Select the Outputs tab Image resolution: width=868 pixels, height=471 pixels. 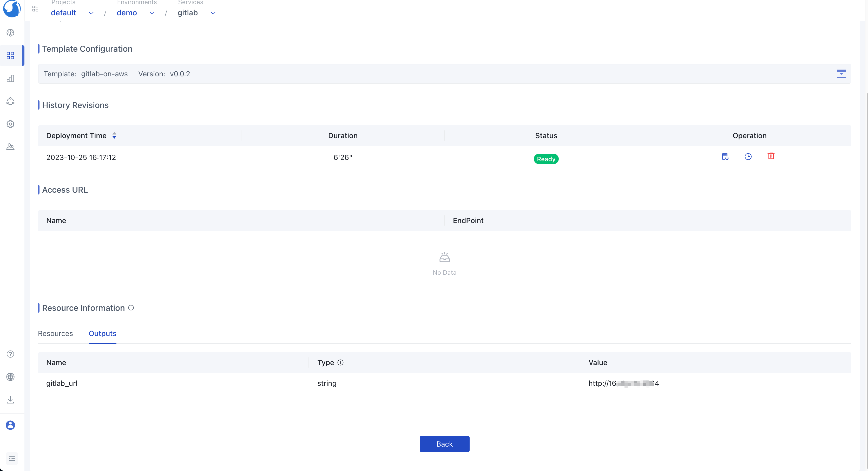102,333
